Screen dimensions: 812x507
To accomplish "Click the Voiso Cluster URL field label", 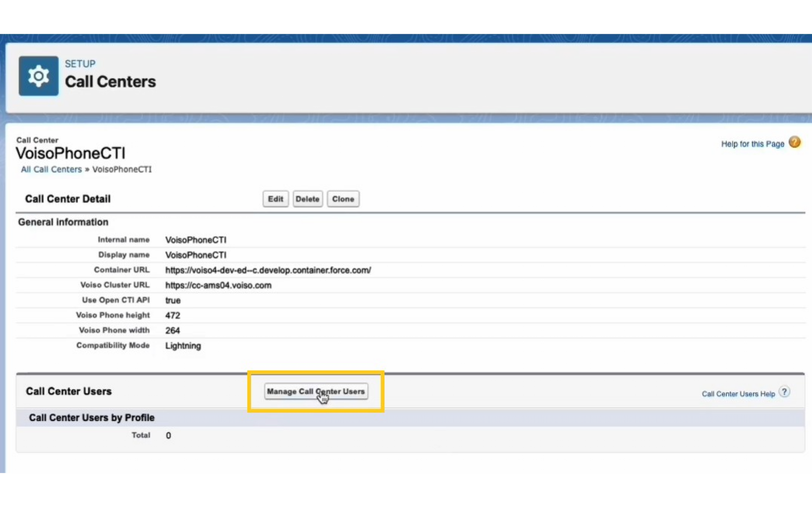I will [x=115, y=285].
